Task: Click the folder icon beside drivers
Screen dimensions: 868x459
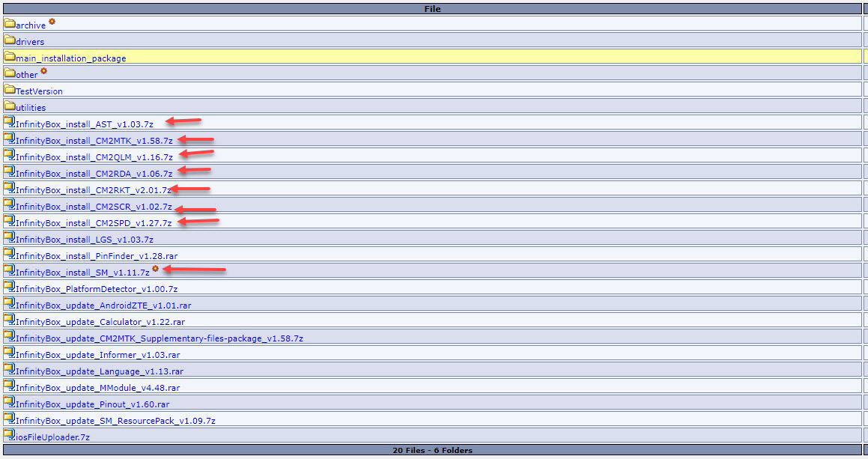Action: 10,40
